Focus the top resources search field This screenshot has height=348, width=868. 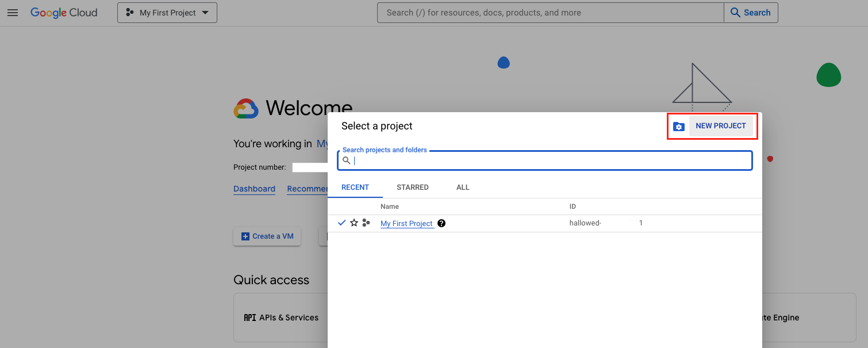point(551,13)
